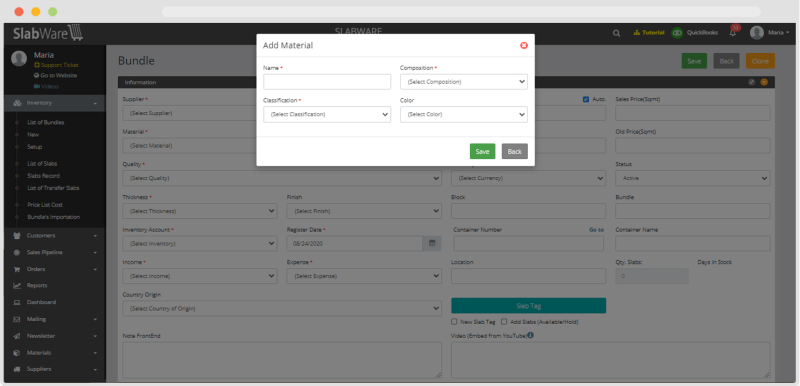
Task: Open the Select Inventory dropdown
Action: pos(200,243)
